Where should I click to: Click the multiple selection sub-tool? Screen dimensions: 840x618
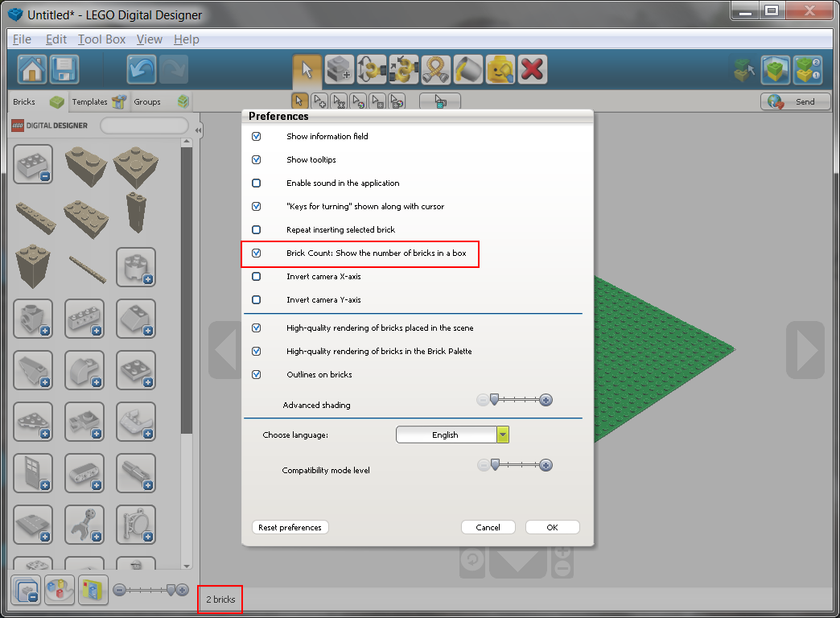click(x=319, y=101)
